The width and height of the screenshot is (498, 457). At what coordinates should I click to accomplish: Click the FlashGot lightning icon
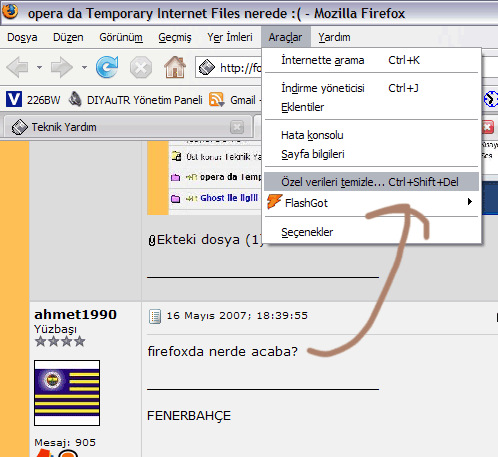tap(274, 202)
